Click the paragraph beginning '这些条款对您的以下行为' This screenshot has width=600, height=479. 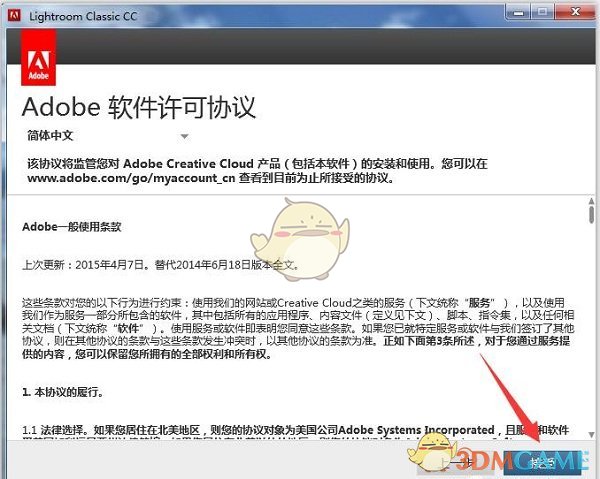point(298,328)
